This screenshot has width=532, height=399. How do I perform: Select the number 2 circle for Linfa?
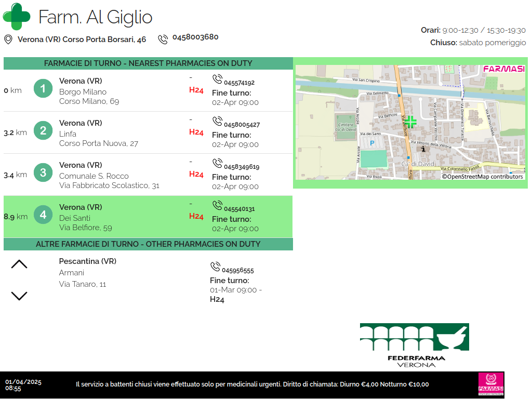(x=43, y=130)
